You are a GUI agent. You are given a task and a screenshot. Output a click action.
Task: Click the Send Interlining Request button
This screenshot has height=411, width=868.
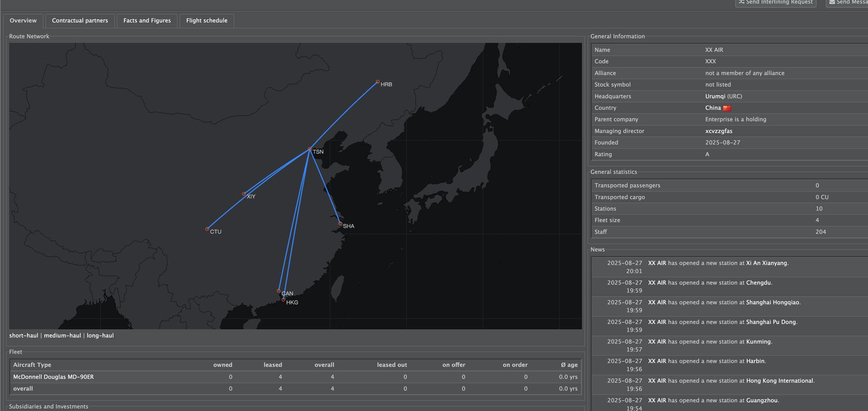(776, 2)
